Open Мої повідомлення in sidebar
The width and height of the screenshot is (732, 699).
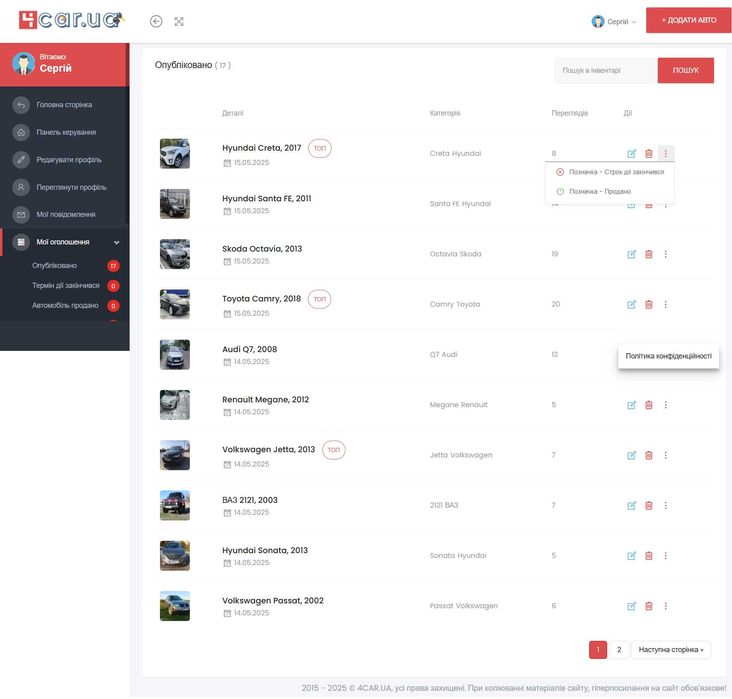click(x=64, y=215)
